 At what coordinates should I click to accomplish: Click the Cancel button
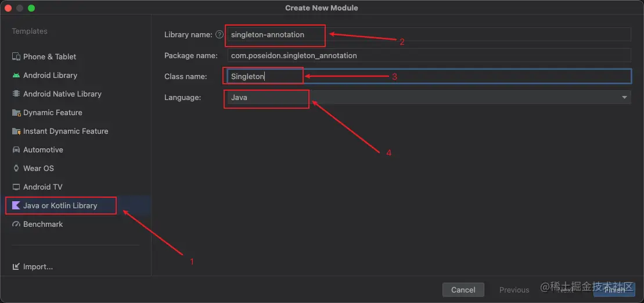(x=463, y=290)
